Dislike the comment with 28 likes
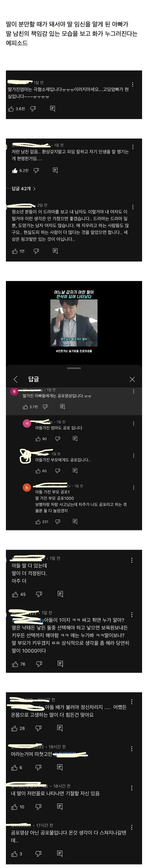Viewport: 148px width, 868px height. click(38, 728)
